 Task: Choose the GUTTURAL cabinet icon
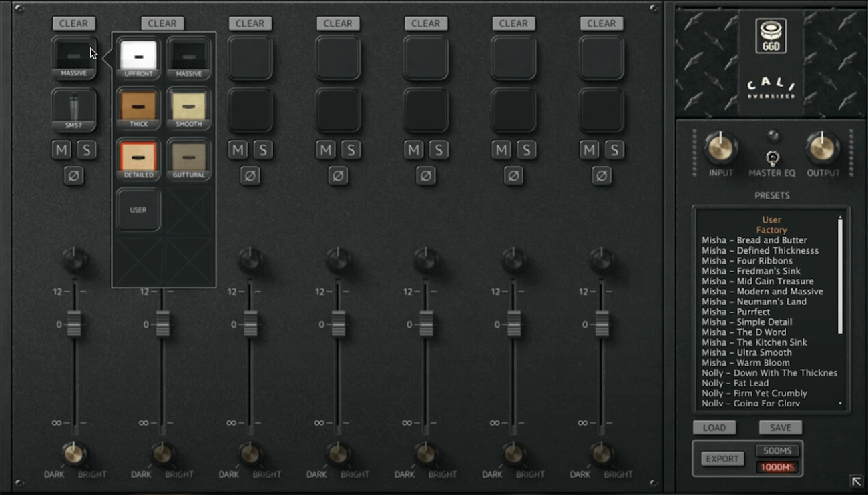[189, 157]
